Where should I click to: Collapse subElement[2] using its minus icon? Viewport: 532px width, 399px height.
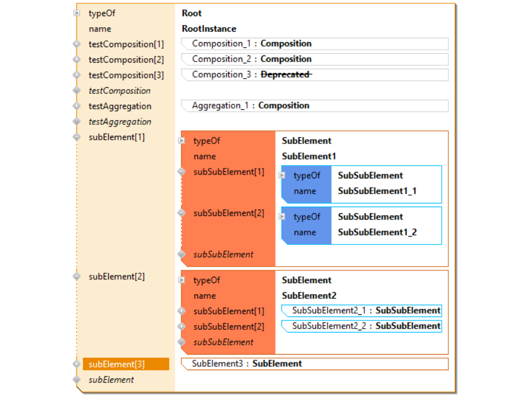(76, 277)
